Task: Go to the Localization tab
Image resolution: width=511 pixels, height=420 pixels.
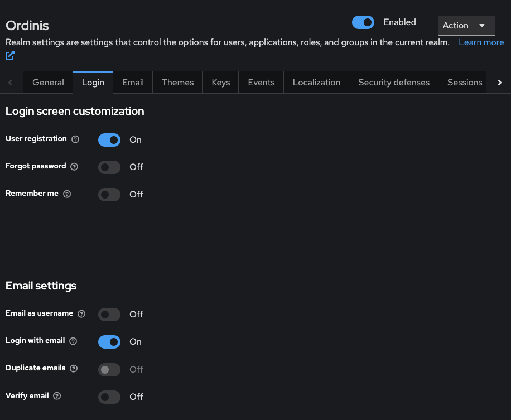Action: 316,83
